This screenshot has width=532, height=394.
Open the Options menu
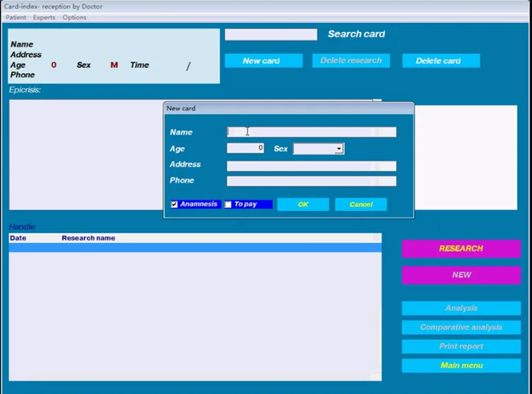(74, 17)
